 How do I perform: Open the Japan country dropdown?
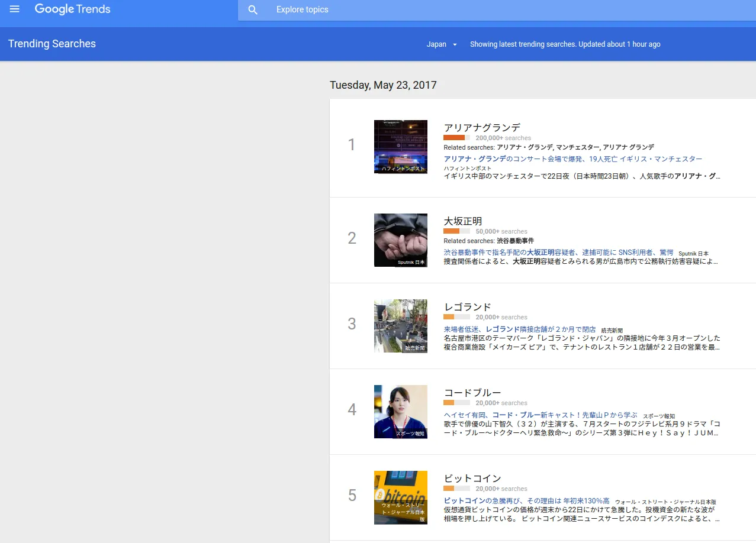[x=442, y=44]
